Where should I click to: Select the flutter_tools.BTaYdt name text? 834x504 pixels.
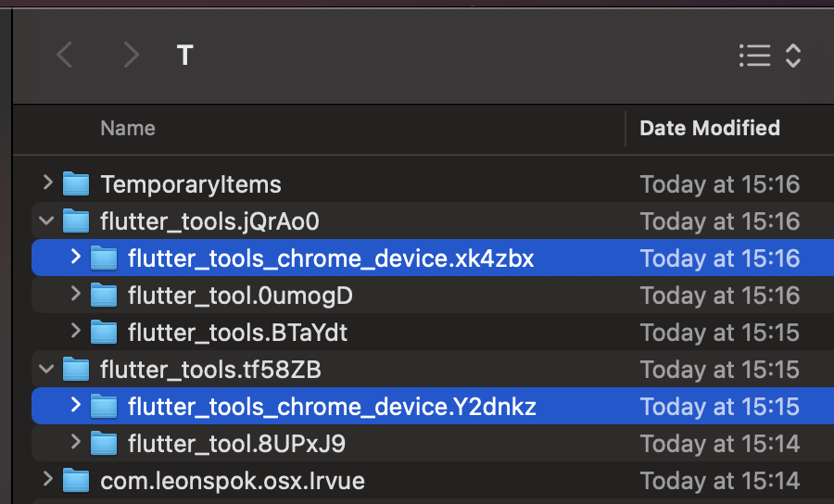click(x=238, y=333)
